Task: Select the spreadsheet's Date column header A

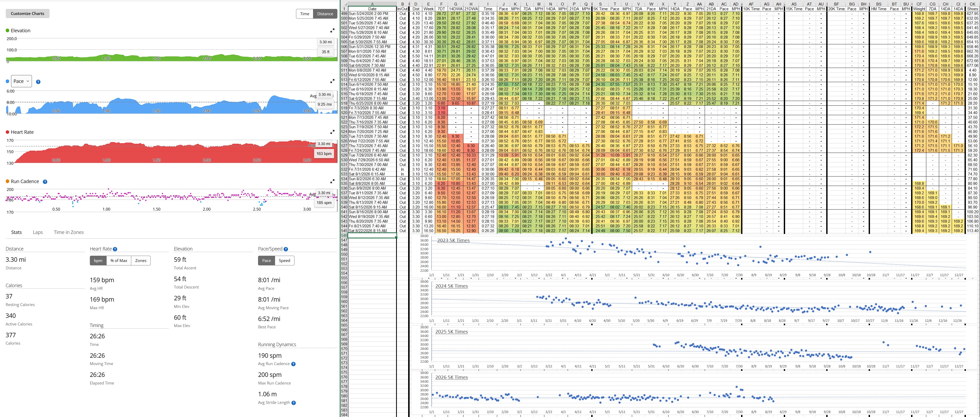Action: (x=372, y=4)
